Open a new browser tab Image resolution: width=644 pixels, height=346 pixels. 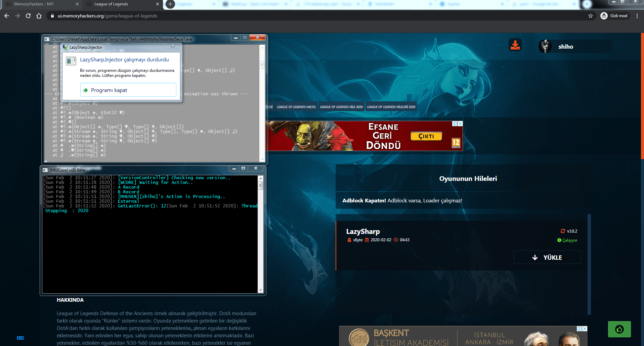pos(170,4)
